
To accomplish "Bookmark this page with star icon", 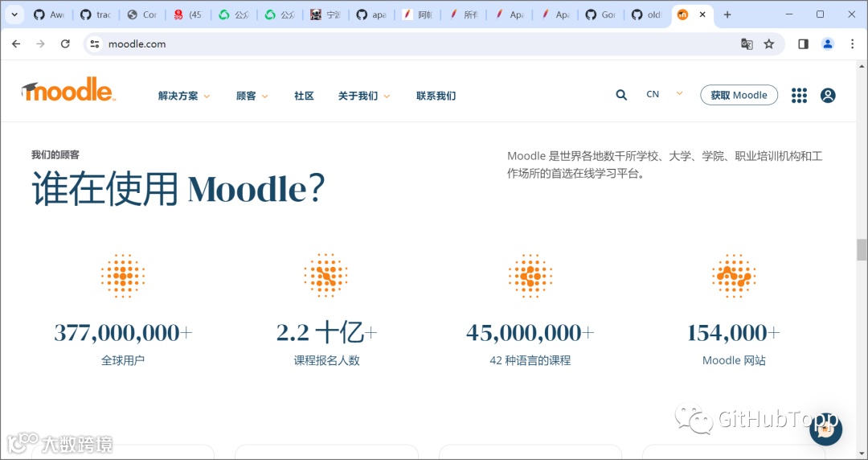I will pos(769,43).
